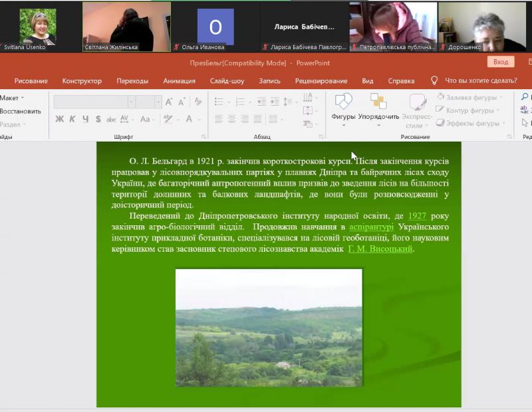Open Абзац group dialog launcher
Viewport: 532px width, 412px height.
coord(321,137)
